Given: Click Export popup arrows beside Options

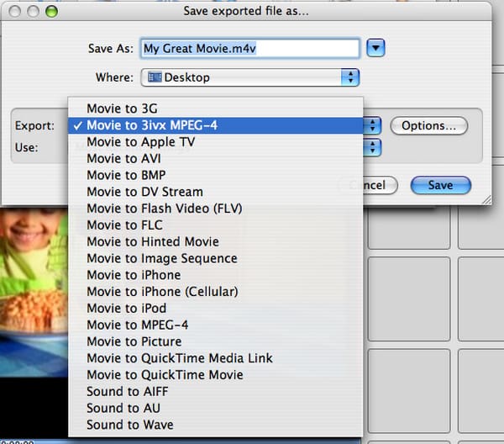Looking at the screenshot, I should pyautogui.click(x=374, y=125).
